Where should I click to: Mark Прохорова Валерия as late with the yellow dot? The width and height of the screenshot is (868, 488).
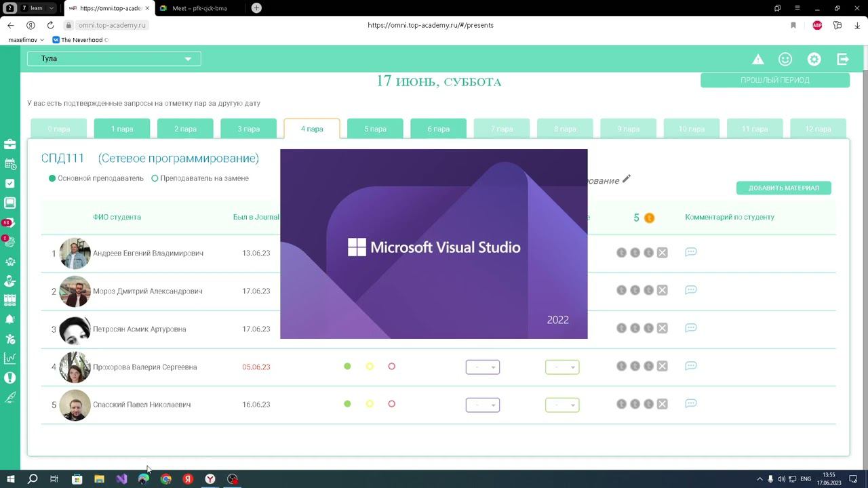[370, 367]
